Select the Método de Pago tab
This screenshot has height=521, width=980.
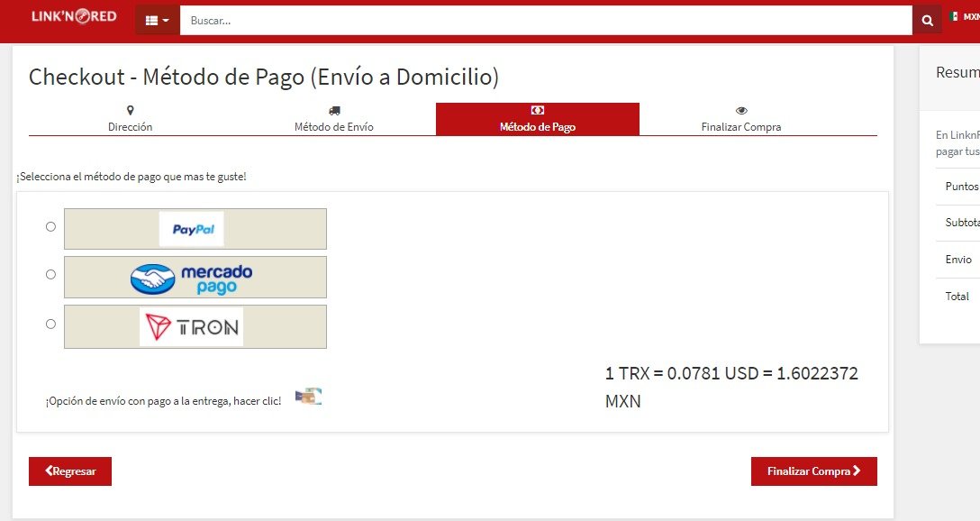[x=538, y=119]
